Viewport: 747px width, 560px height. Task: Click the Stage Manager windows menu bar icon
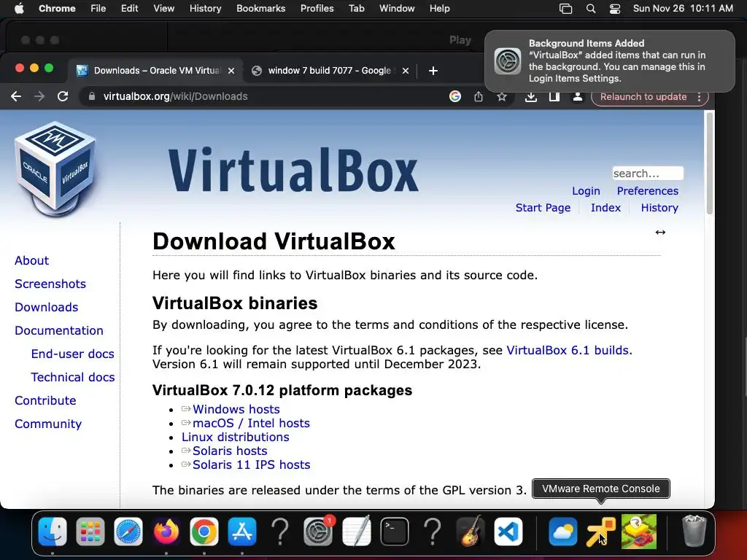pos(565,9)
